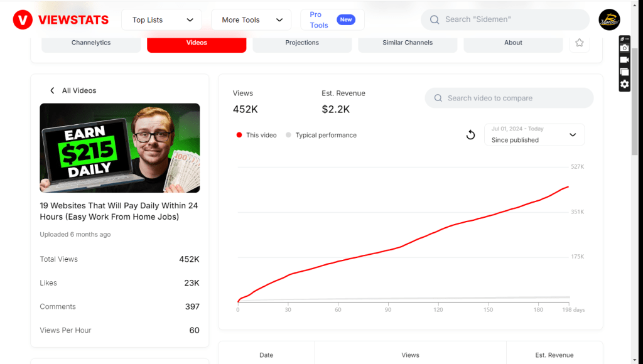Expand the Since published date range dropdown
This screenshot has width=643, height=364.
click(534, 134)
